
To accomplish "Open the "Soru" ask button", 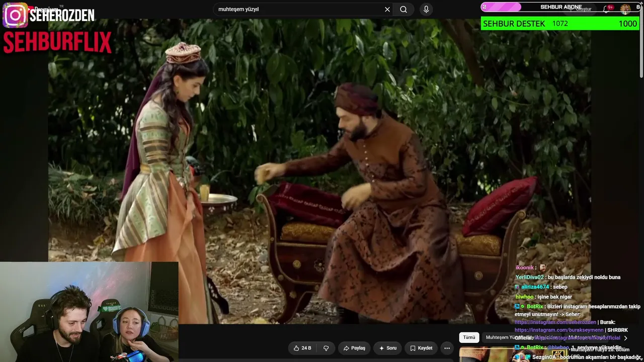I will click(388, 348).
